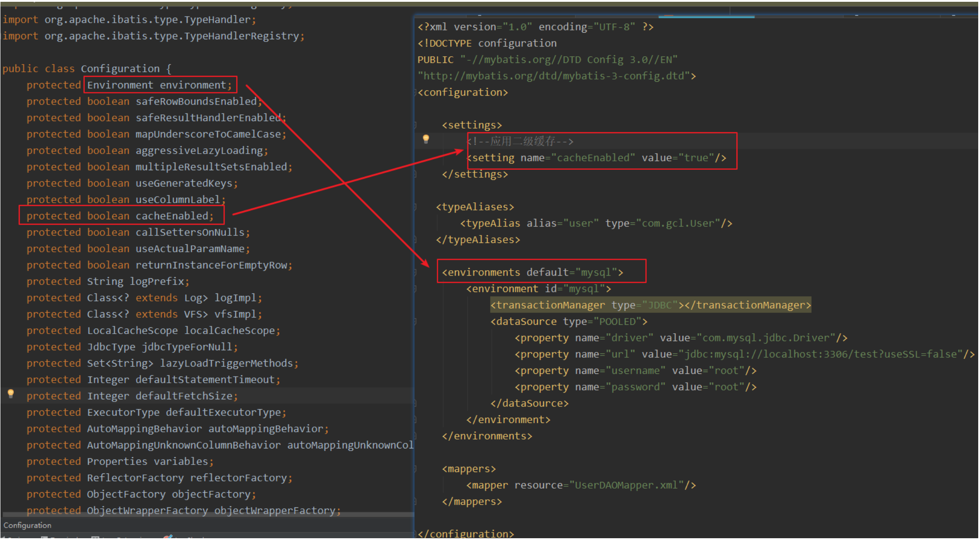This screenshot has height=540, width=980.
Task: Collapse the <typeAliases> fold marker
Action: 415,207
